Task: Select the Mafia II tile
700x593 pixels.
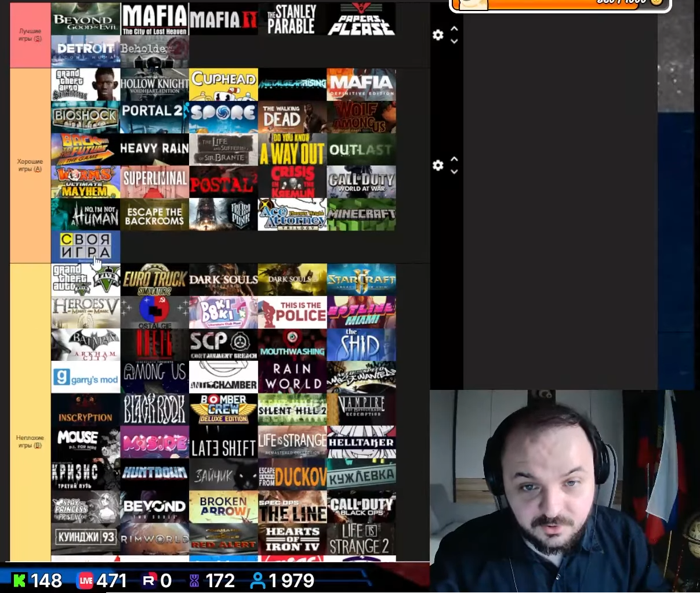Action: (224, 19)
